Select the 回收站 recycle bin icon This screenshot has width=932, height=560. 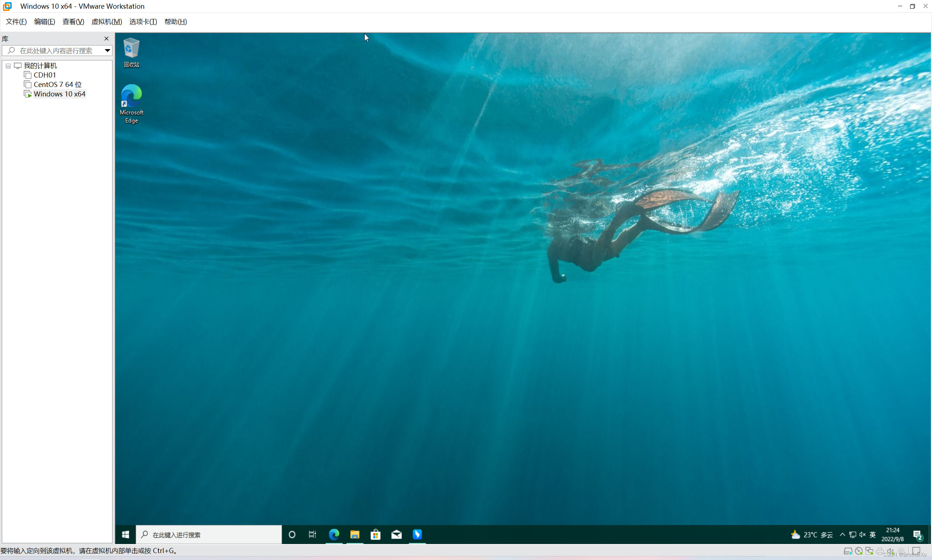(x=131, y=53)
